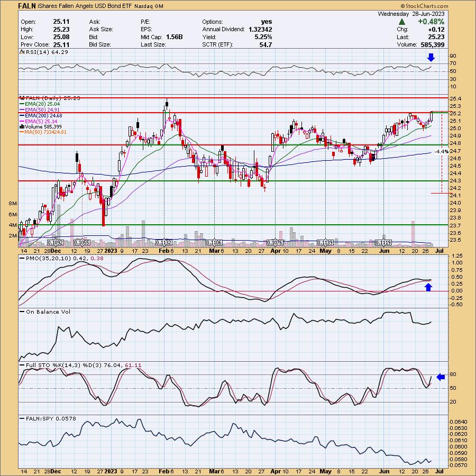This screenshot has height=476, width=476.
Task: Click the Chg value +0.12
Action: point(436,30)
